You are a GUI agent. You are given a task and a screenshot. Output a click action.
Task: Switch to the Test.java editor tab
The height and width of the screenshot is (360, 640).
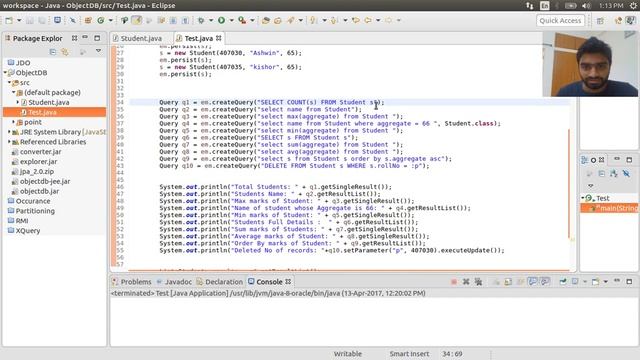point(198,38)
